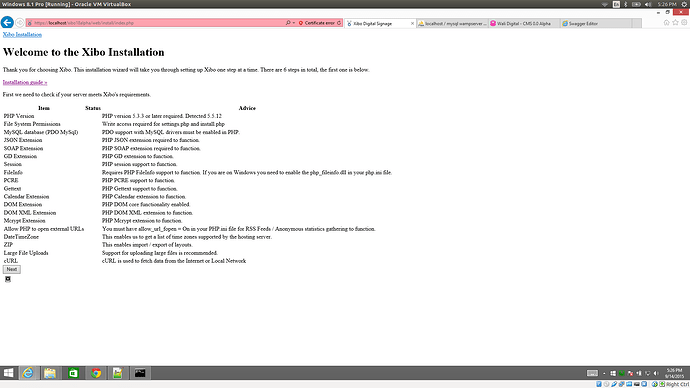Click the Xibo Installation link
The width and height of the screenshot is (690, 388).
tap(22, 34)
